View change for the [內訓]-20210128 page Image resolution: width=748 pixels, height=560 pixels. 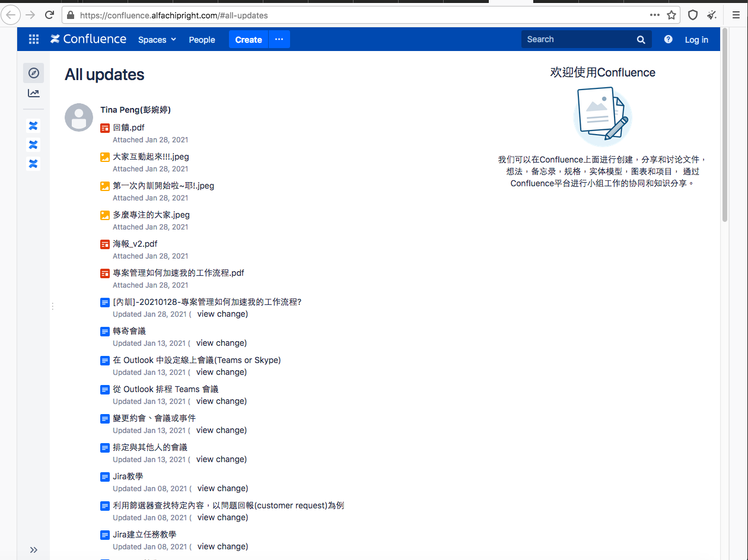coord(221,314)
